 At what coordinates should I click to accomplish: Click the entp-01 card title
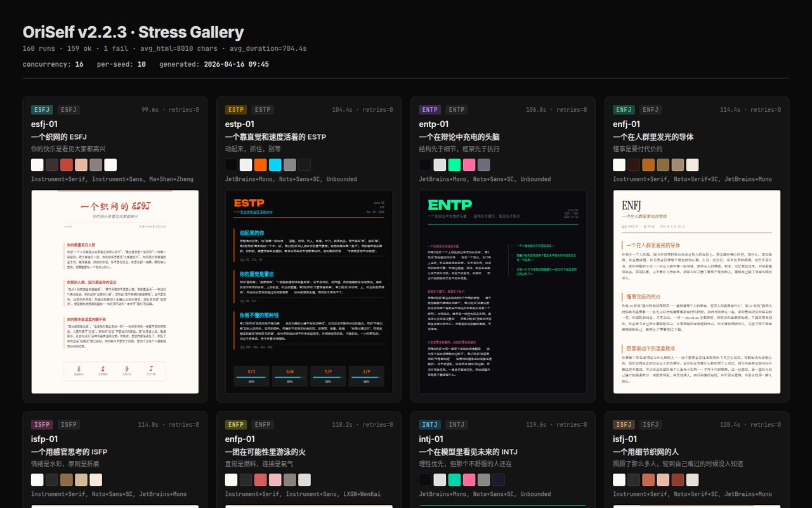tap(433, 124)
